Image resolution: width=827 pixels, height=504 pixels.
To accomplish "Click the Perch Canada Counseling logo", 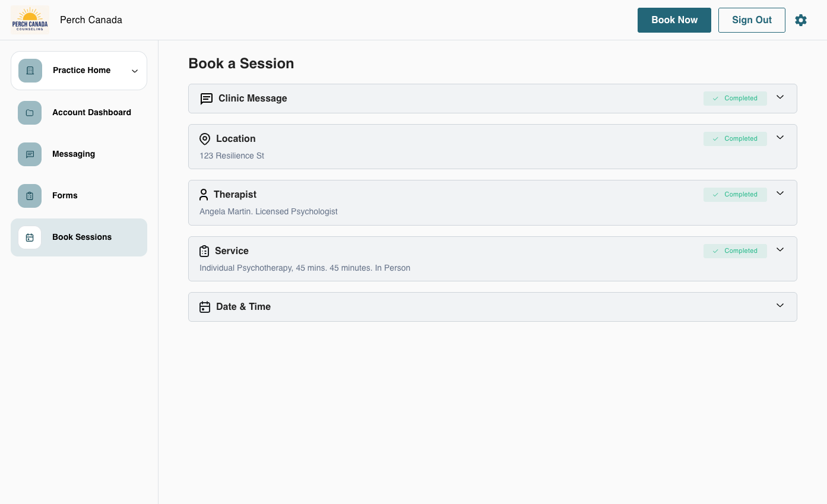I will (x=30, y=20).
